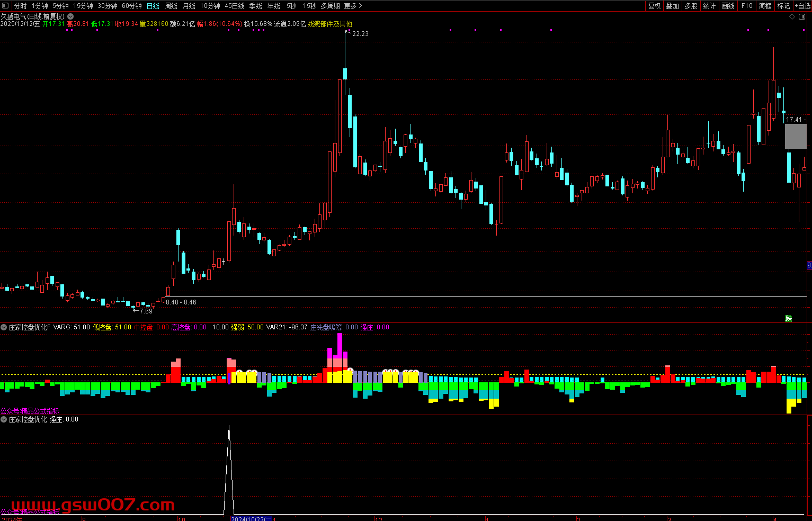Image resolution: width=812 pixels, height=521 pixels.
Task: Toggle 复权 price adjustment
Action: point(655,6)
